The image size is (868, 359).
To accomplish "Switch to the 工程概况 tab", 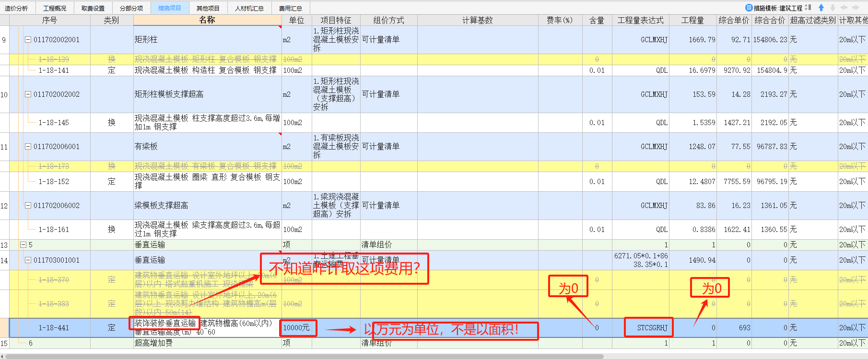I will 55,8.
